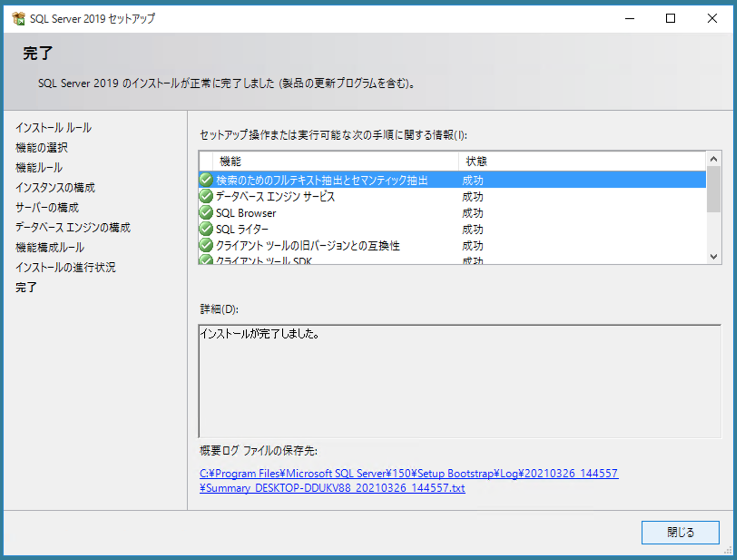Click the 成功 status for クライアント ツールの旧バージョンとの互換性
The height and width of the screenshot is (560, 737).
coord(472,246)
